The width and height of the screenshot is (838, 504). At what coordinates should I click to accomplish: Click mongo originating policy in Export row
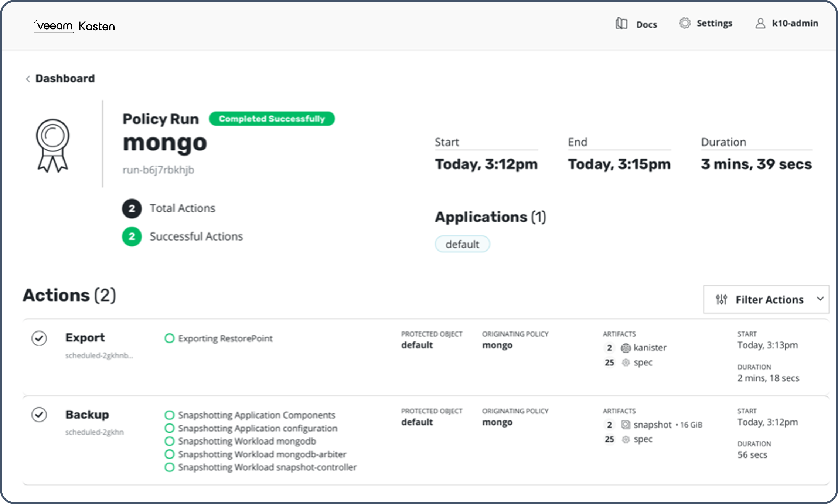[x=497, y=345]
